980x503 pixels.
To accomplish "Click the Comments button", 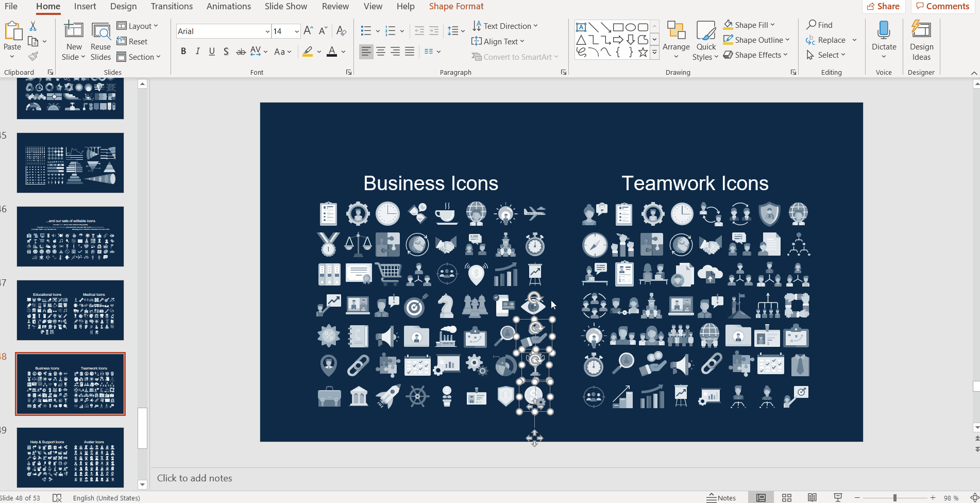I will pos(942,6).
